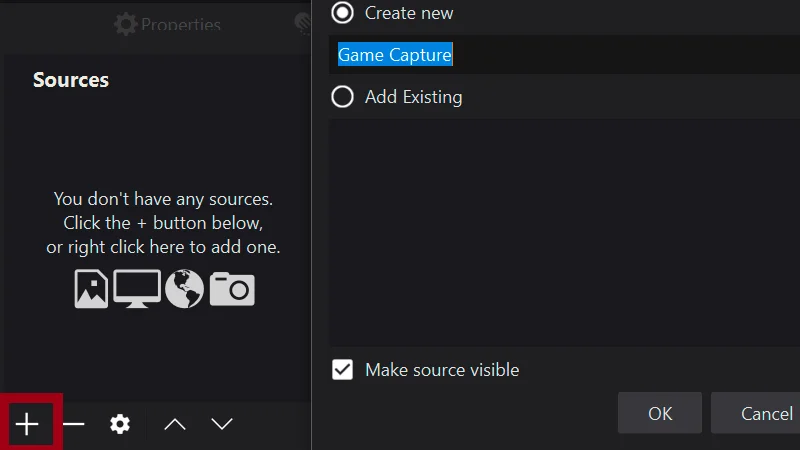Click the Properties gear icon at top
The image size is (800, 450).
125,23
